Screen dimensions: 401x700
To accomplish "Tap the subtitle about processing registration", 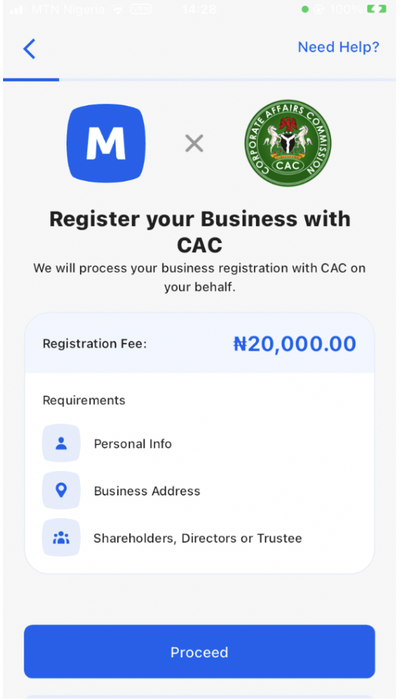I will [x=199, y=277].
